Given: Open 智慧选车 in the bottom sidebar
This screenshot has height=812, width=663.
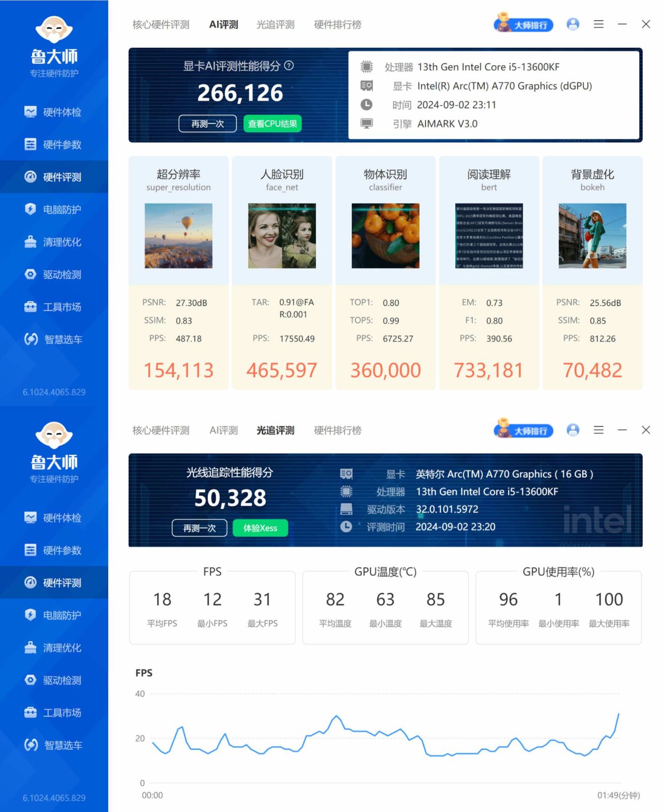Looking at the screenshot, I should [x=54, y=745].
